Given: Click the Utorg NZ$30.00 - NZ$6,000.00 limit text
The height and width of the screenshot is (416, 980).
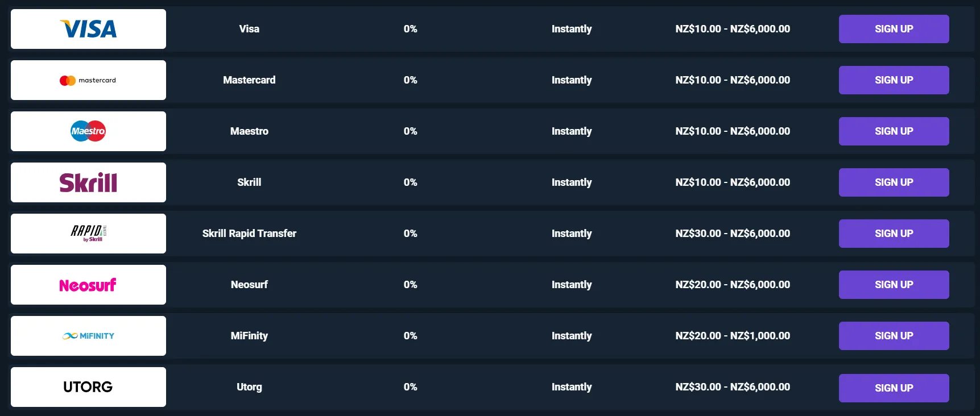Looking at the screenshot, I should click(733, 387).
